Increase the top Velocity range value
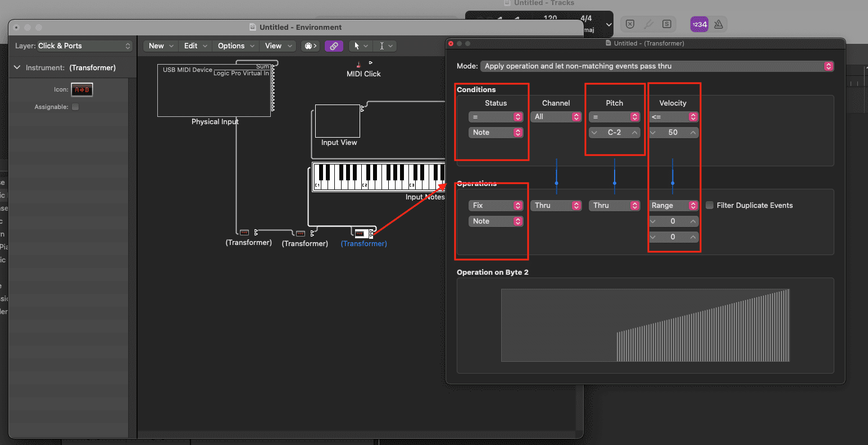This screenshot has height=445, width=868. (693, 221)
